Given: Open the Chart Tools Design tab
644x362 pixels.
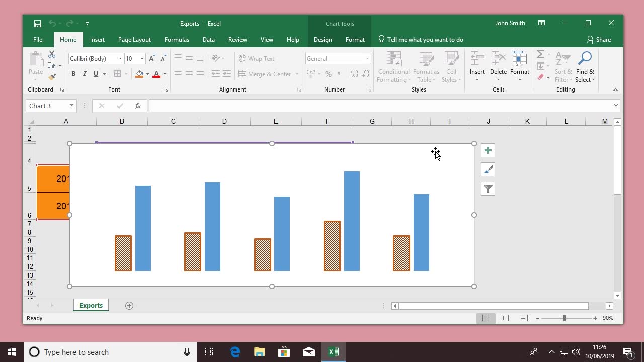Looking at the screenshot, I should [323, 40].
